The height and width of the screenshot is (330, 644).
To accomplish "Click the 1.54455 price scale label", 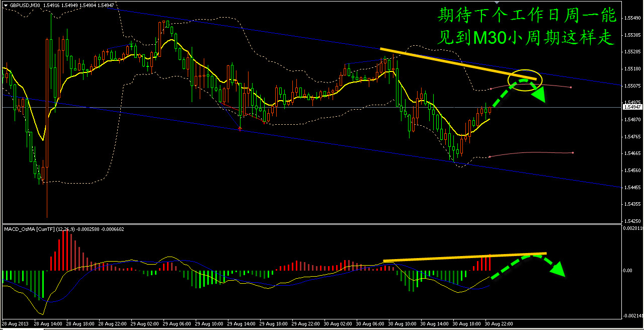I will point(632,188).
